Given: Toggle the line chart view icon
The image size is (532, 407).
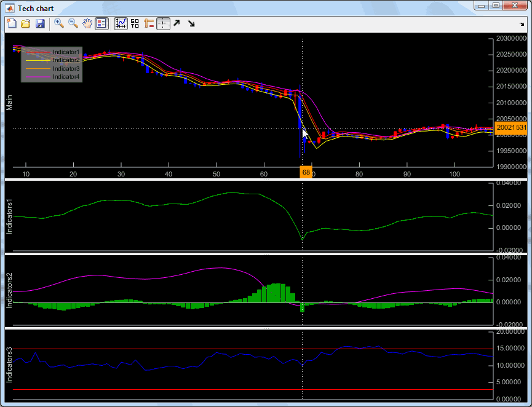Looking at the screenshot, I should (121, 23).
